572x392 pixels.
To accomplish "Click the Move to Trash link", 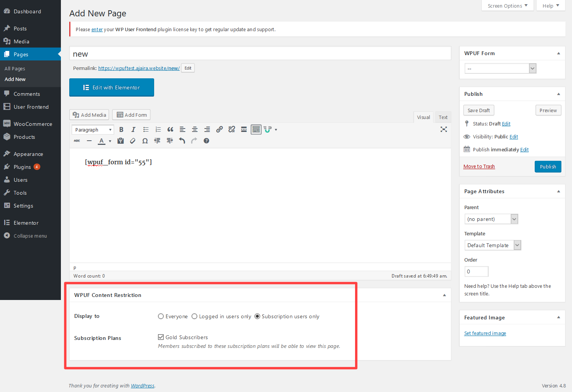I will 479,167.
